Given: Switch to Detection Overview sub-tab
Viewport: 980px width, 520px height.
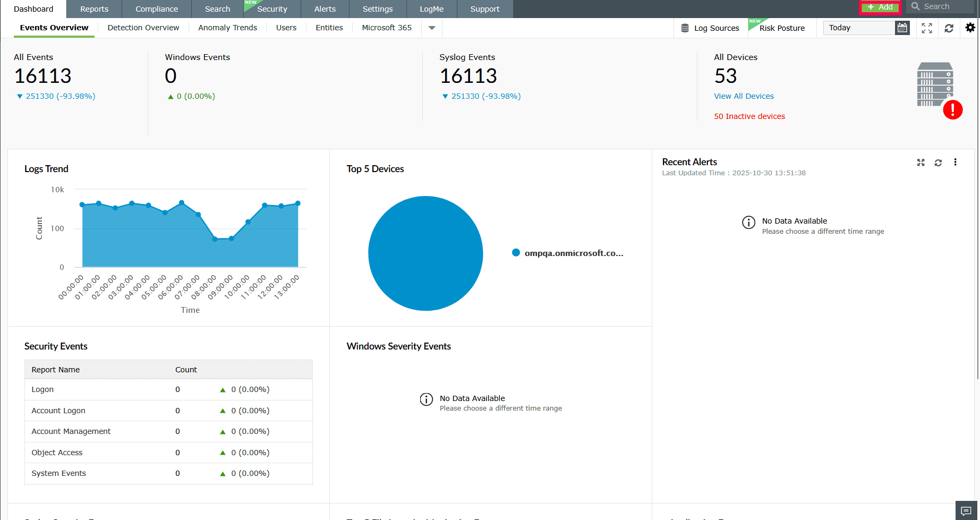Looking at the screenshot, I should pyautogui.click(x=143, y=28).
